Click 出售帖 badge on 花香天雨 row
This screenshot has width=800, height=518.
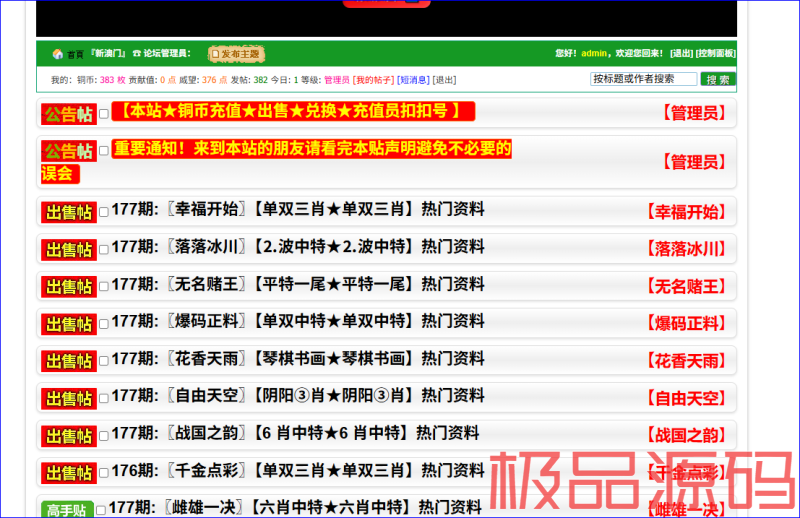click(x=69, y=362)
